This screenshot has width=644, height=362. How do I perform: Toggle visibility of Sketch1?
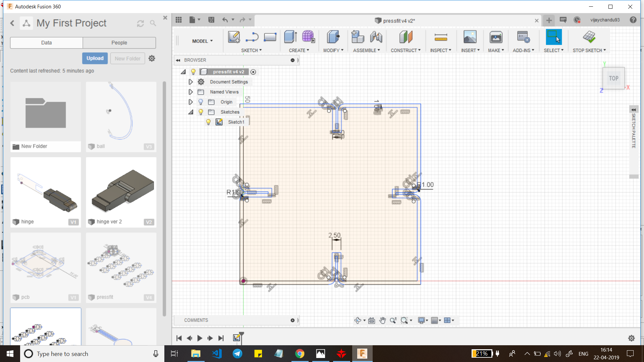[x=208, y=122]
